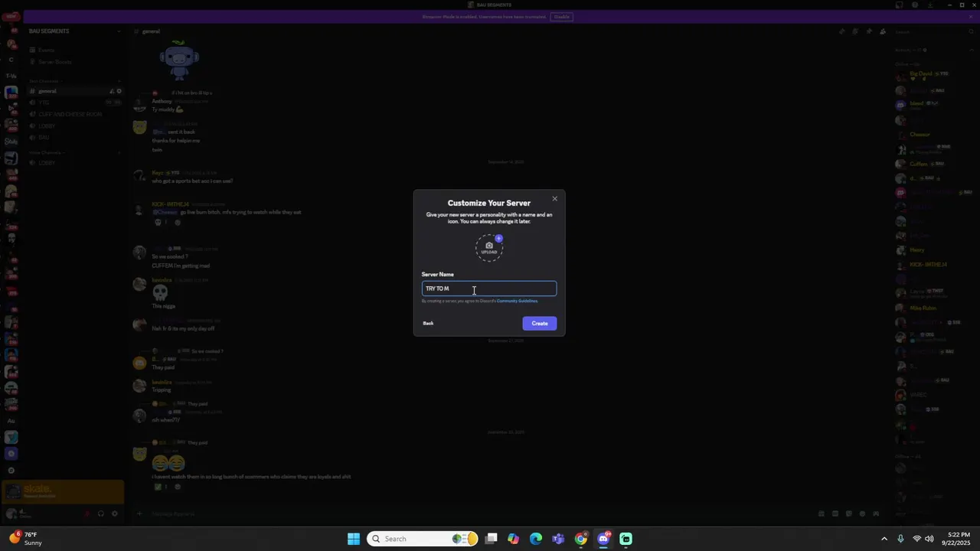Open Henry member profile

tap(917, 250)
